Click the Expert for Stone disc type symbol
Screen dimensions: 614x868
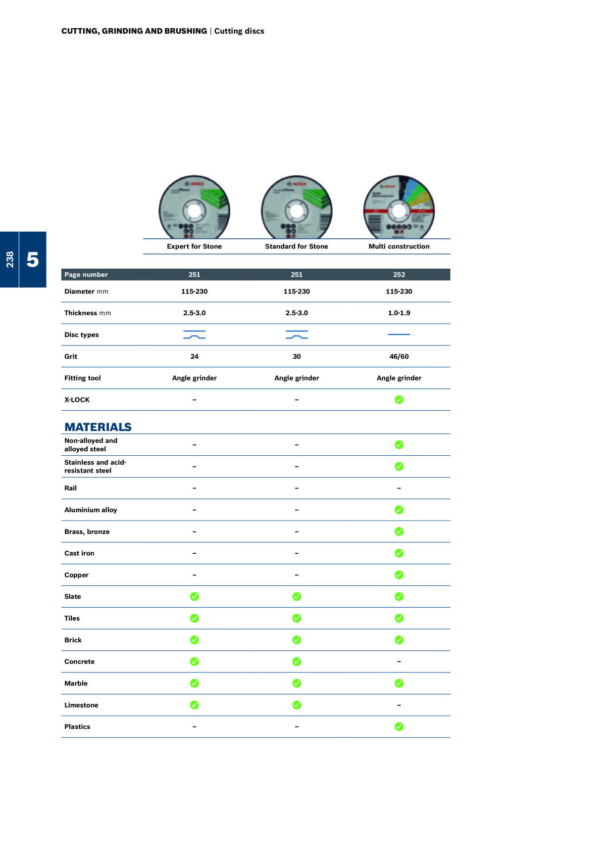(x=195, y=335)
